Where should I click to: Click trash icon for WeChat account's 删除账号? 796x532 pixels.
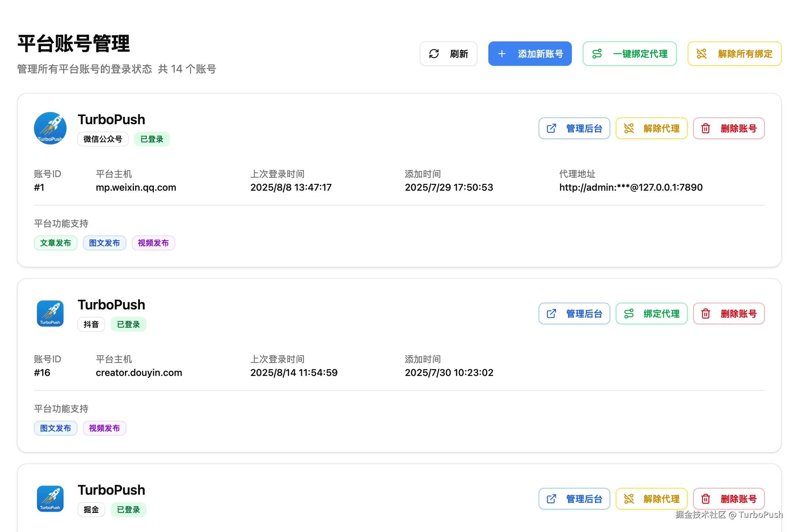click(x=706, y=128)
